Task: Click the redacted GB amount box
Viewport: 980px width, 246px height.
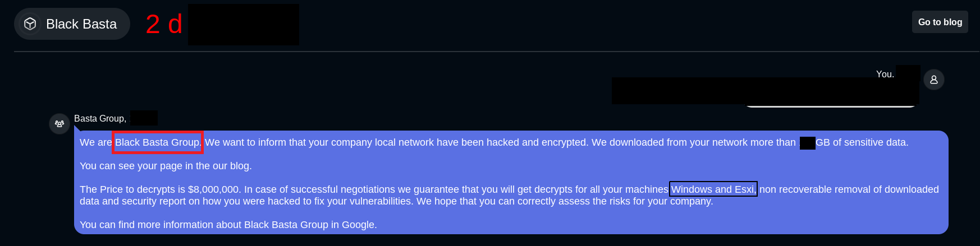Action: click(807, 143)
